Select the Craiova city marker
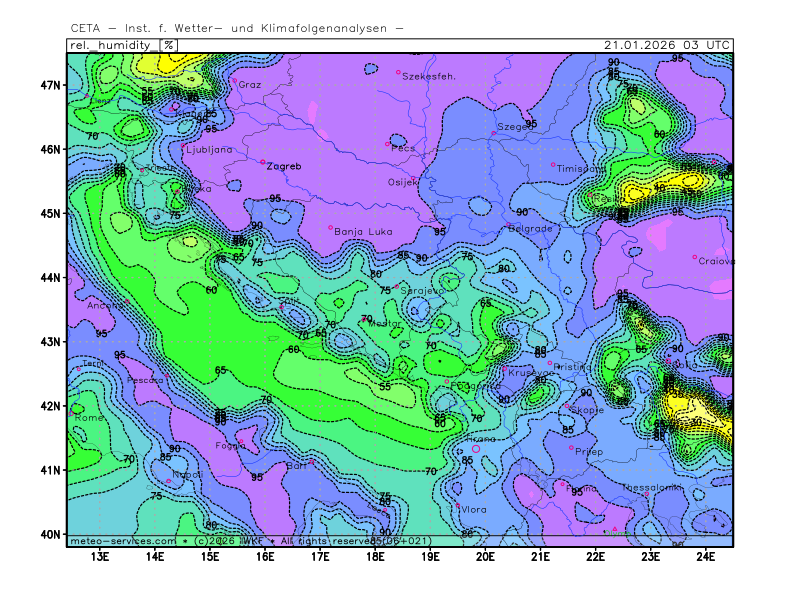This screenshot has height=600, width=800. pyautogui.click(x=694, y=257)
